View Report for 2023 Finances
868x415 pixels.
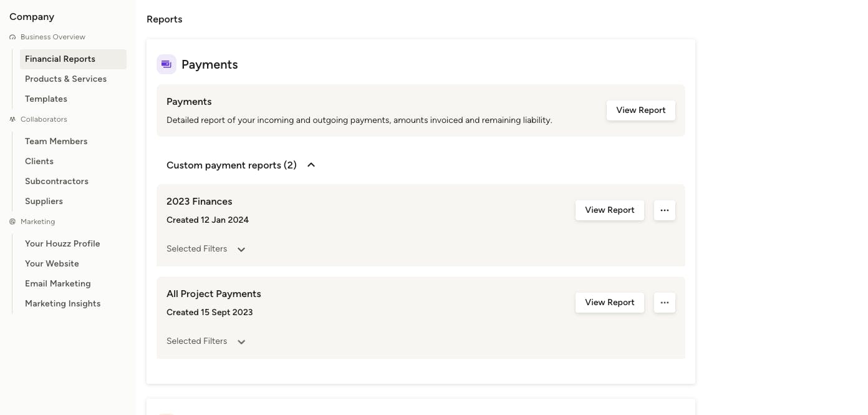click(610, 210)
